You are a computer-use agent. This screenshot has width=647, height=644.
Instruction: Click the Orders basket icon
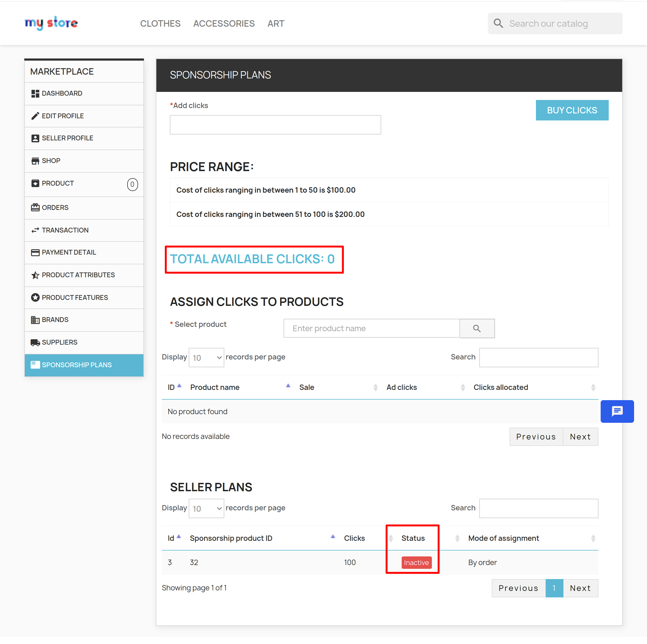35,207
